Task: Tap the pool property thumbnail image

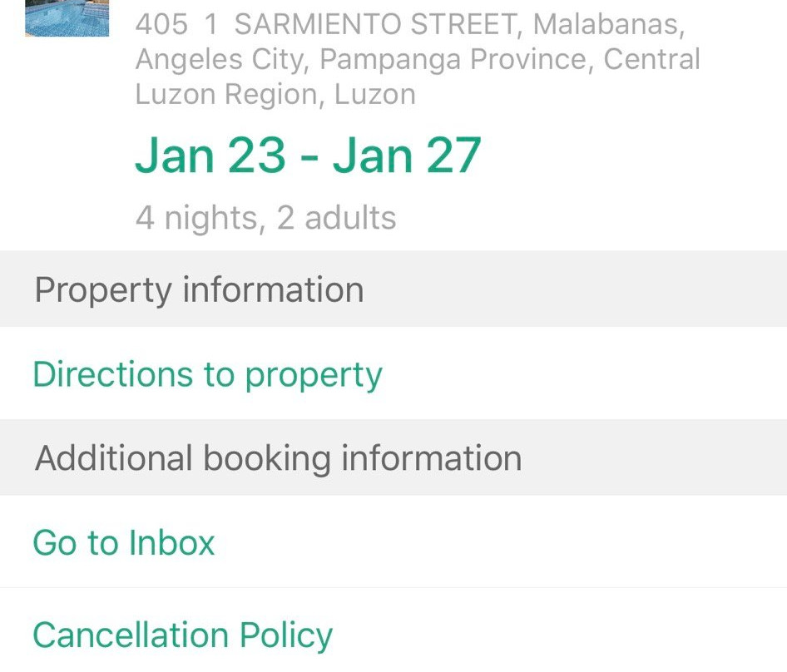Action: (x=67, y=17)
